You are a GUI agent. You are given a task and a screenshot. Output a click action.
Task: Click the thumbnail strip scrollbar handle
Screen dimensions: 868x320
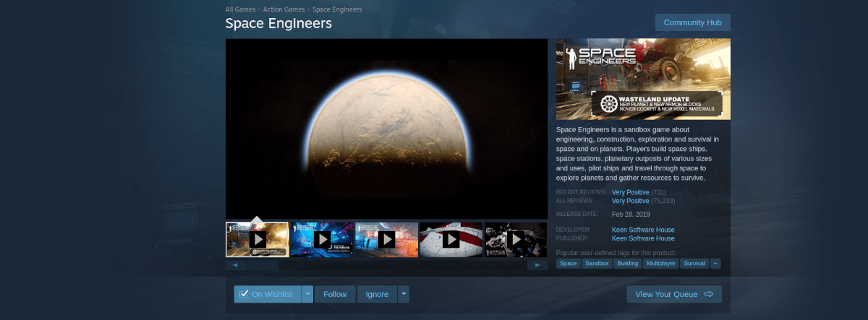click(261, 265)
